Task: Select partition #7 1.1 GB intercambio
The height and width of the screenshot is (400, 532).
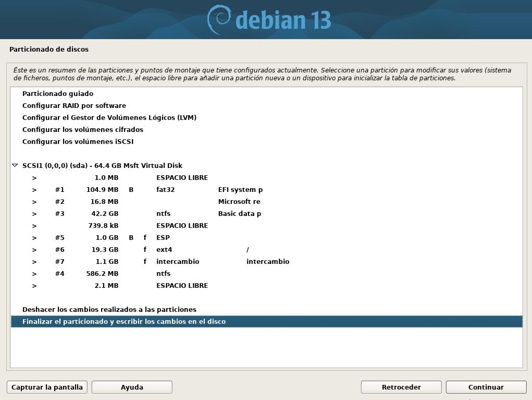Action: (x=266, y=261)
